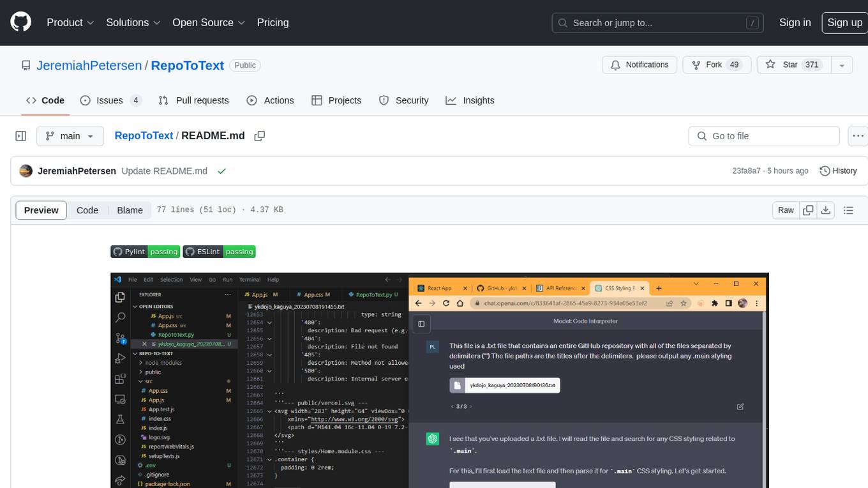Viewport: 868px width, 488px height.
Task: Copy the README.md file path
Action: [259, 136]
